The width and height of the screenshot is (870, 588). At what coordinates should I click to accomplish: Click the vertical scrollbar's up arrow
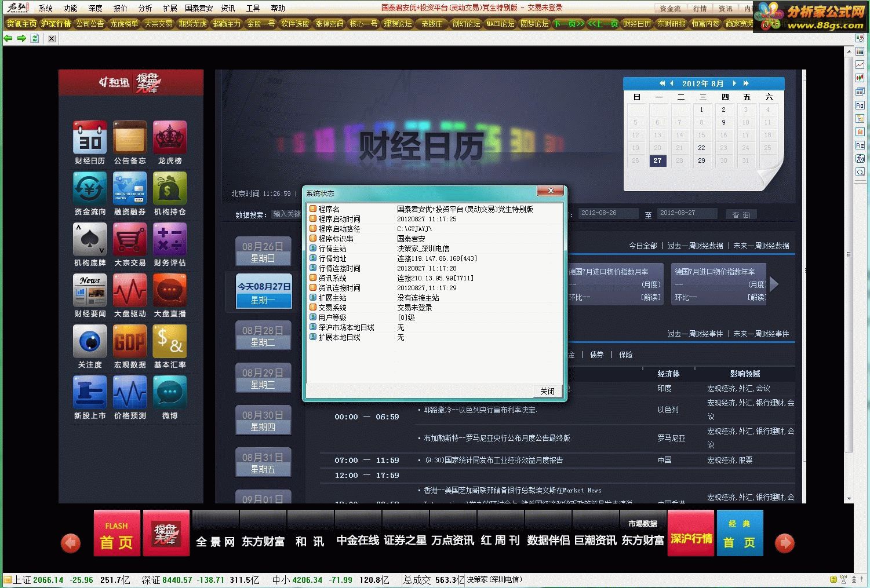click(849, 51)
